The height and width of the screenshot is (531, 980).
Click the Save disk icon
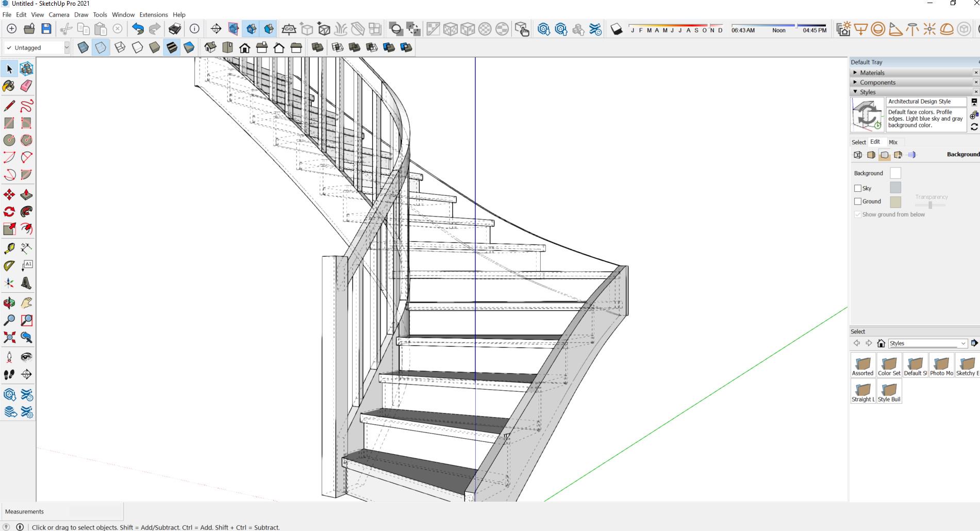click(x=46, y=29)
